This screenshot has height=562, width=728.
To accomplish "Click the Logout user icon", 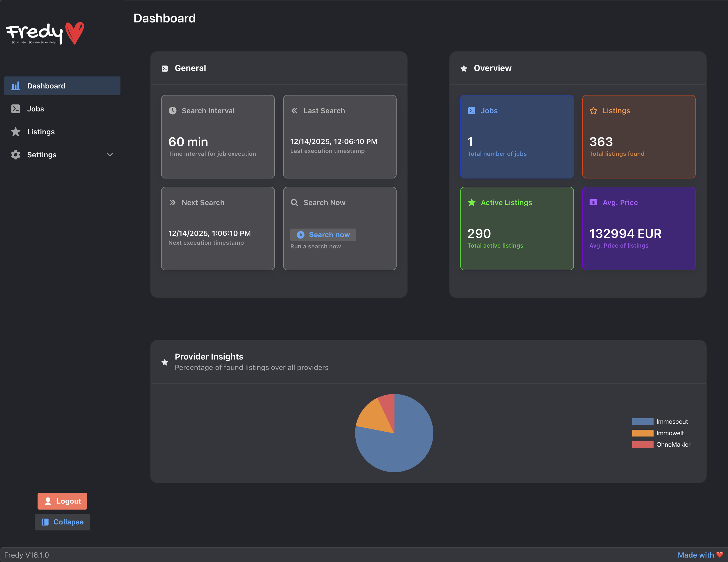I will (x=48, y=501).
